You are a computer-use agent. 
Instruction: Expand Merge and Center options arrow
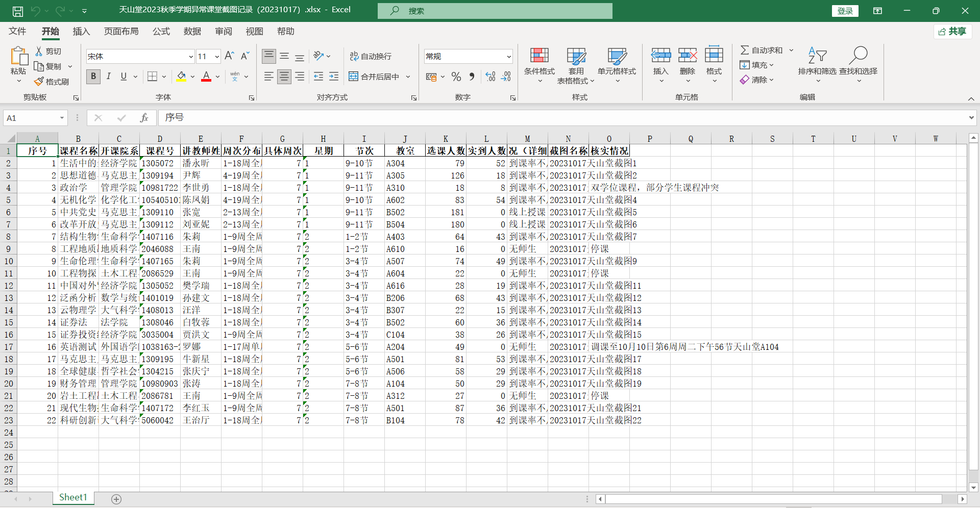408,77
